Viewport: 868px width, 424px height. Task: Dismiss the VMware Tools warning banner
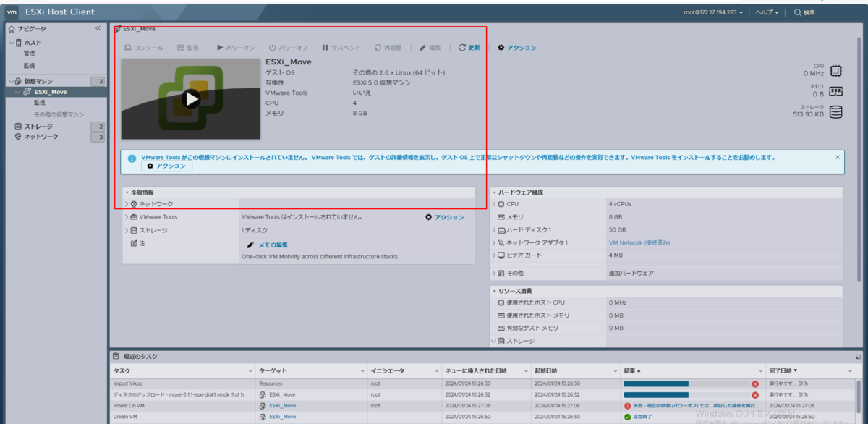tap(838, 157)
